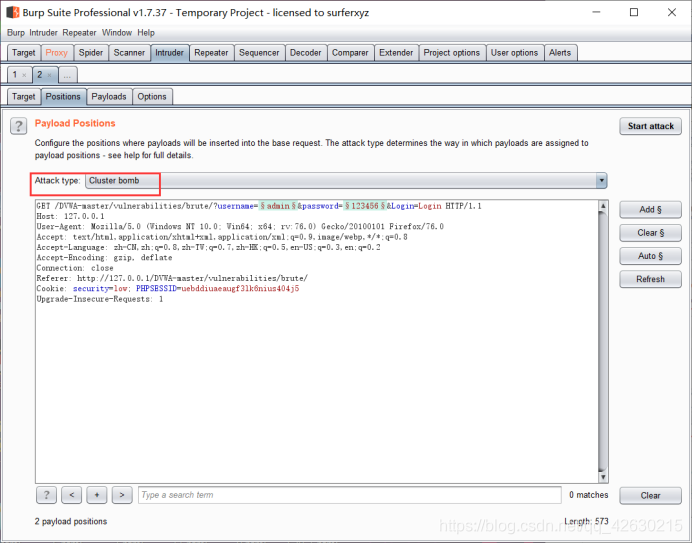
Task: Open the User options tab
Action: [514, 53]
